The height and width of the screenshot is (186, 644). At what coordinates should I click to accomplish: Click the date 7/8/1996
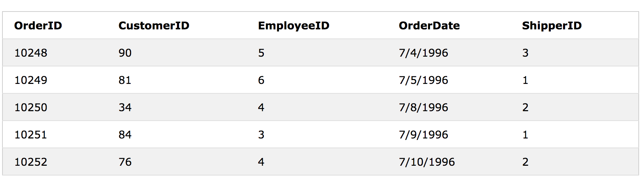click(x=424, y=107)
